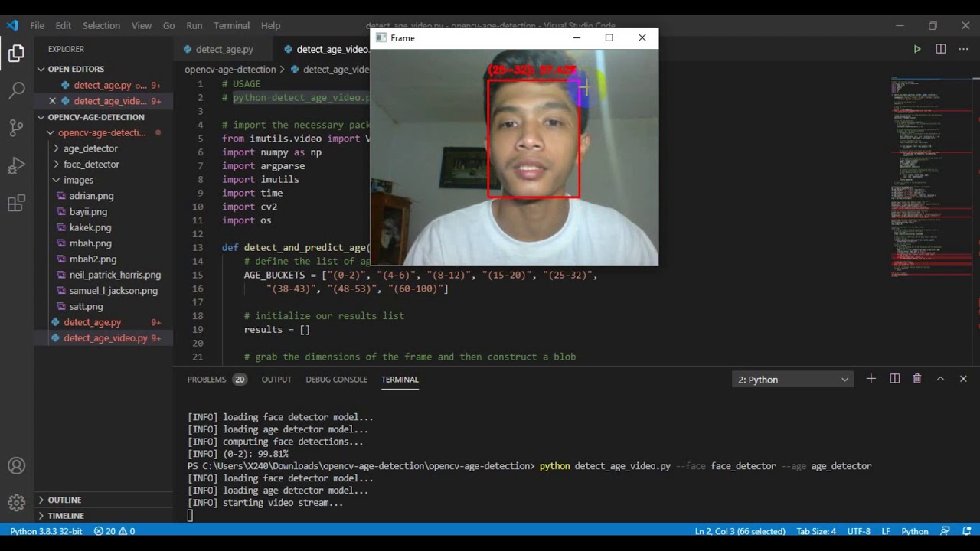Screen dimensions: 980x551
Task: Click Ln 2, Col 3 cursor position
Action: (x=740, y=531)
